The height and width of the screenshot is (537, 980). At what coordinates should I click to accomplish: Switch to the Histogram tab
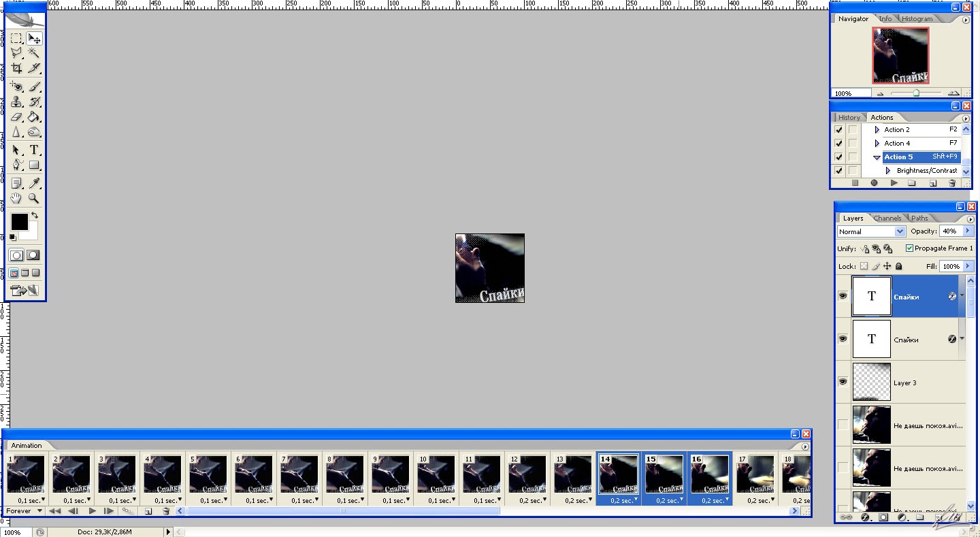coord(917,19)
